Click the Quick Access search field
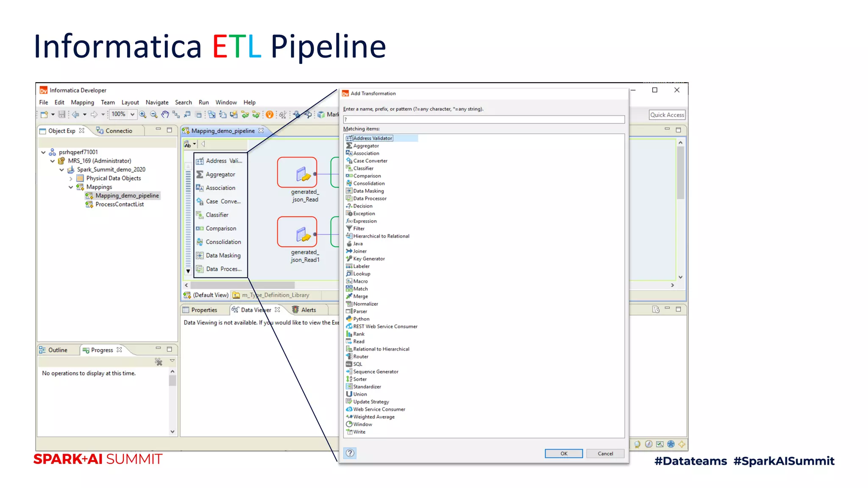Image resolution: width=868 pixels, height=488 pixels. click(667, 115)
